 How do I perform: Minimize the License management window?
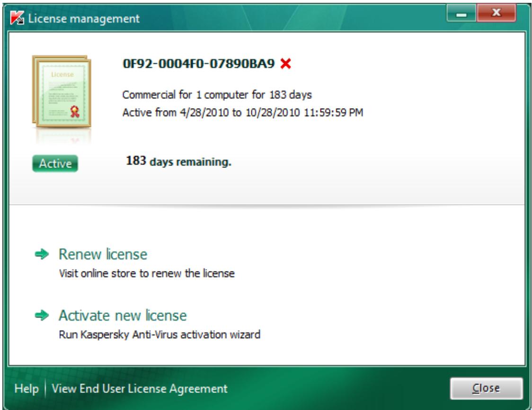461,14
